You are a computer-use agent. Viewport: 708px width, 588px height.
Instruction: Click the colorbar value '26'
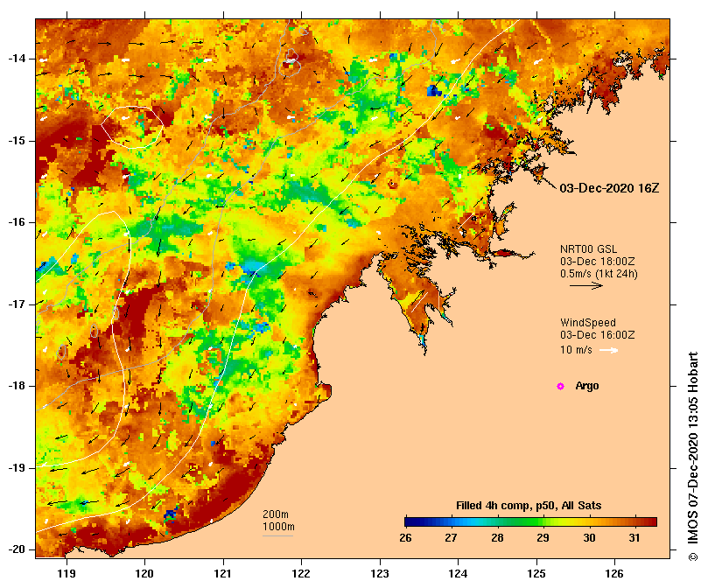click(x=405, y=538)
